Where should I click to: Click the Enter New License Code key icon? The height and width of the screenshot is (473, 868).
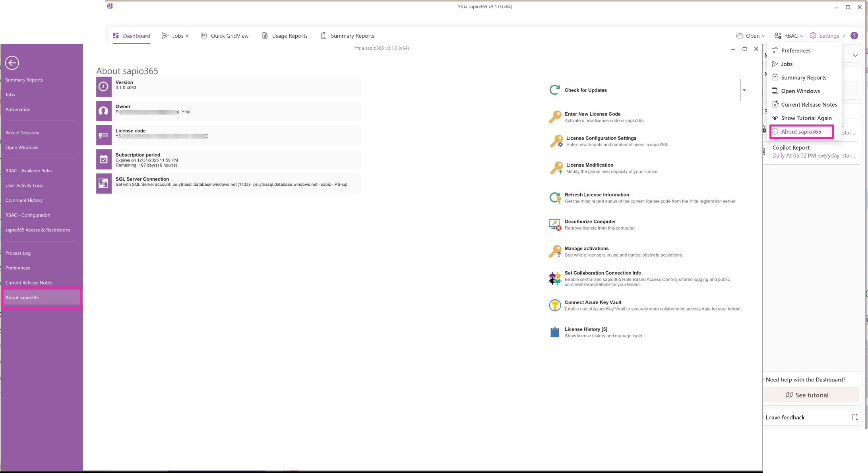[x=555, y=117]
